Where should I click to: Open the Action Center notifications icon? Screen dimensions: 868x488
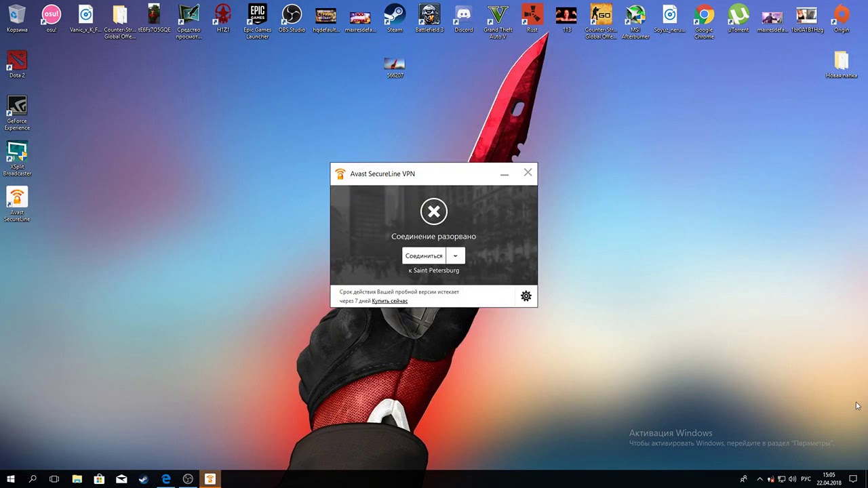853,479
